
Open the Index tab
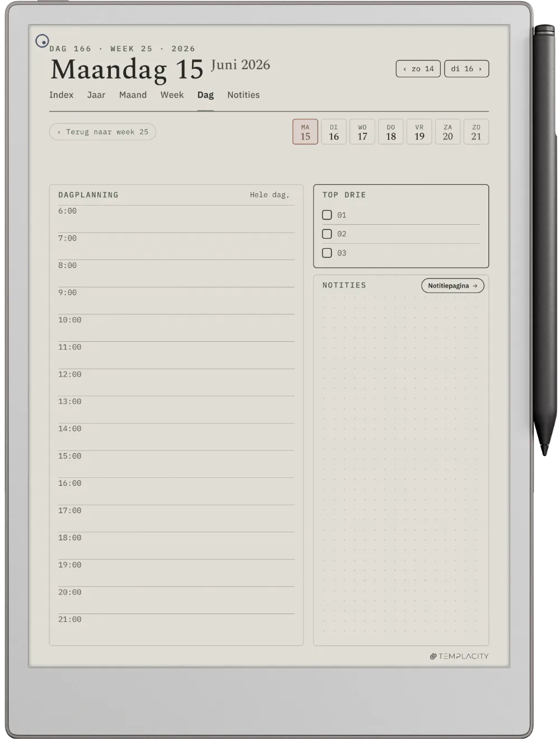(61, 95)
